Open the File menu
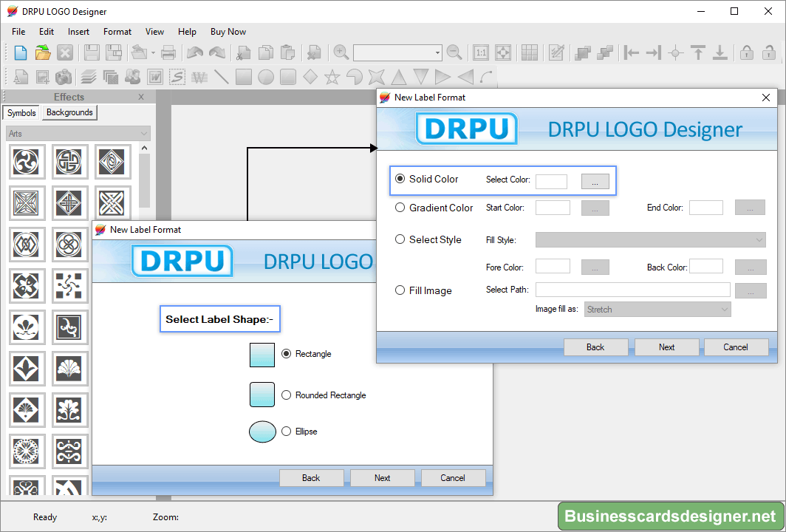 click(x=18, y=32)
